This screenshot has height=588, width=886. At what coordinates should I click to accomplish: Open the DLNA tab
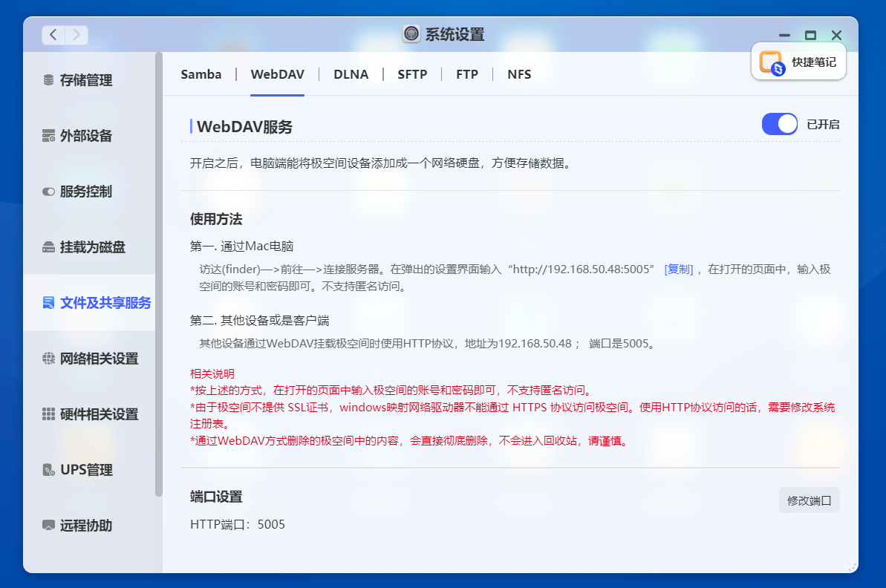point(351,74)
